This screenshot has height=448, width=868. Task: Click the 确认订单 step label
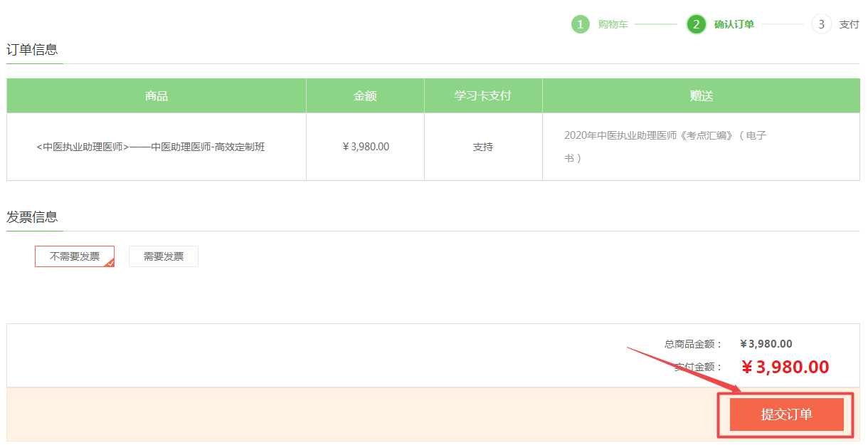(734, 24)
